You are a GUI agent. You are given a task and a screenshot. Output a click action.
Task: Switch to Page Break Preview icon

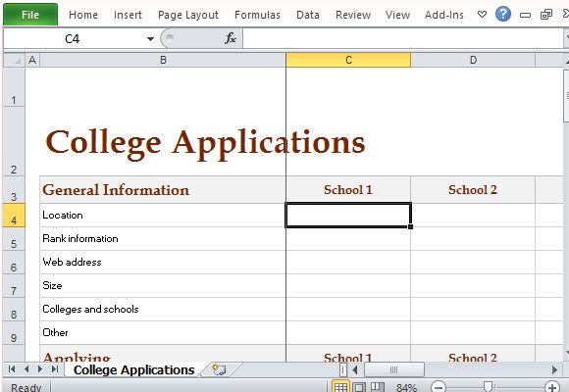pos(378,387)
